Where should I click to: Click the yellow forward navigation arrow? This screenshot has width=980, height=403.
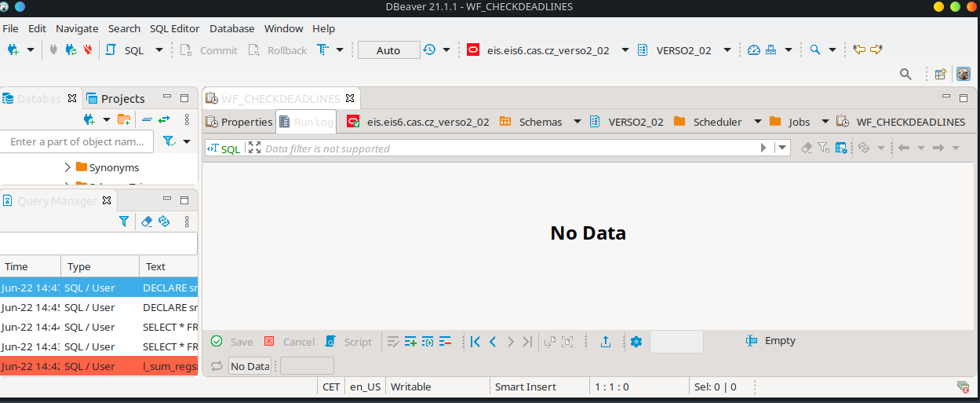[876, 49]
